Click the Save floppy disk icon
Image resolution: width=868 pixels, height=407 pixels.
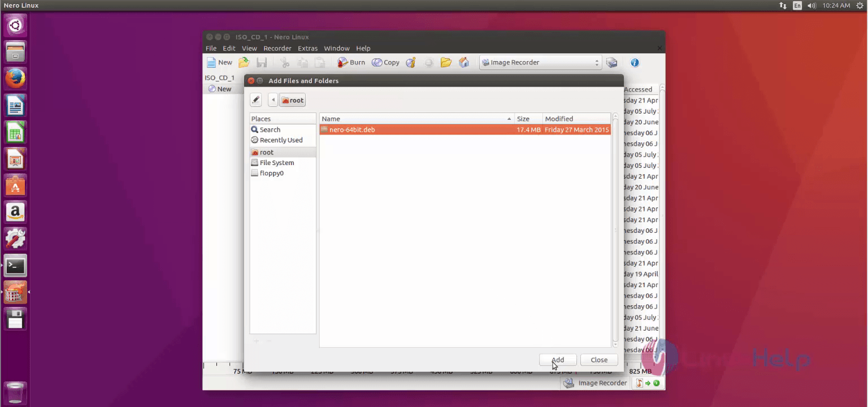pos(262,63)
